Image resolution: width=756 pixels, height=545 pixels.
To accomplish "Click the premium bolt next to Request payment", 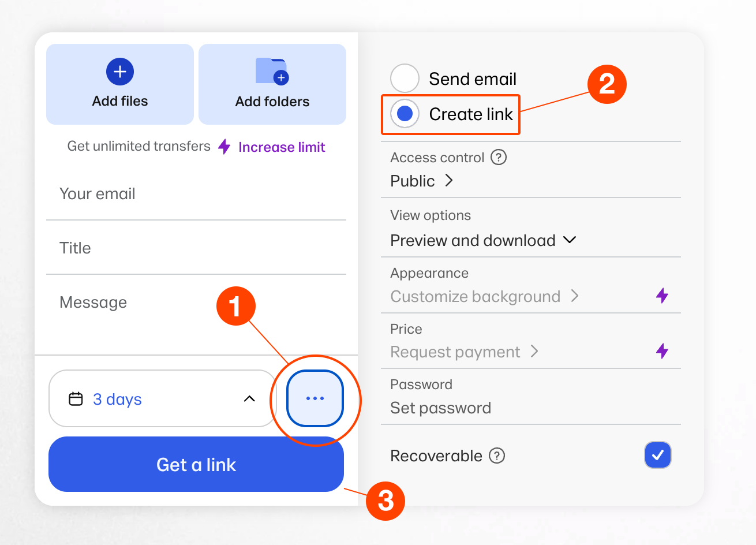I will [662, 350].
